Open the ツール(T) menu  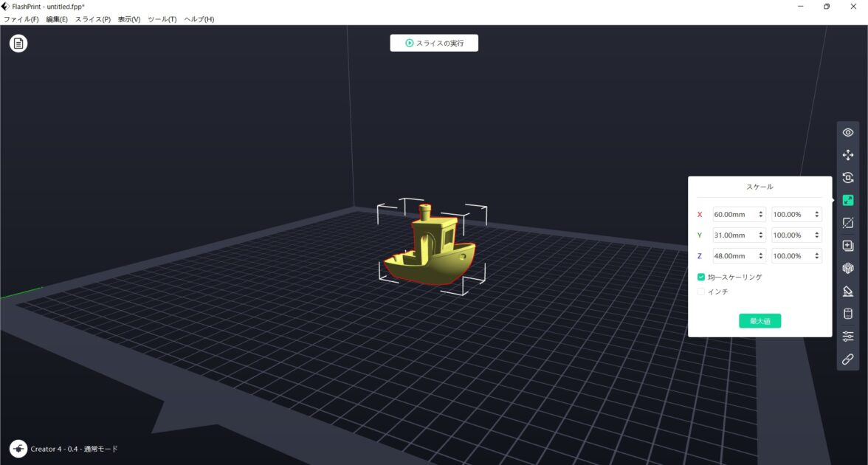click(162, 19)
